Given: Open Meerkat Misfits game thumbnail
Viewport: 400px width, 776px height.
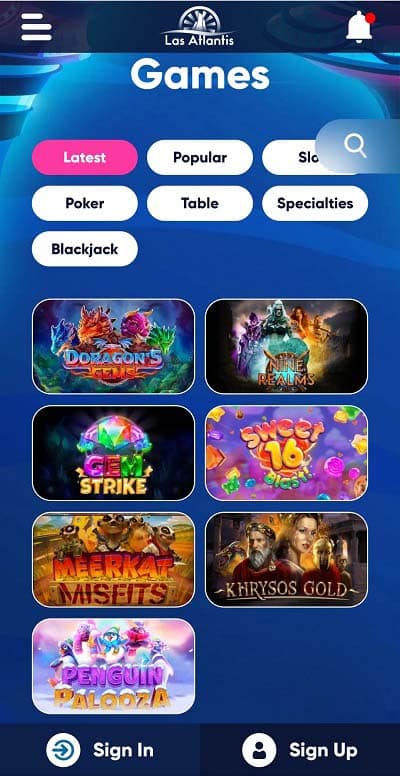Looking at the screenshot, I should (x=113, y=560).
